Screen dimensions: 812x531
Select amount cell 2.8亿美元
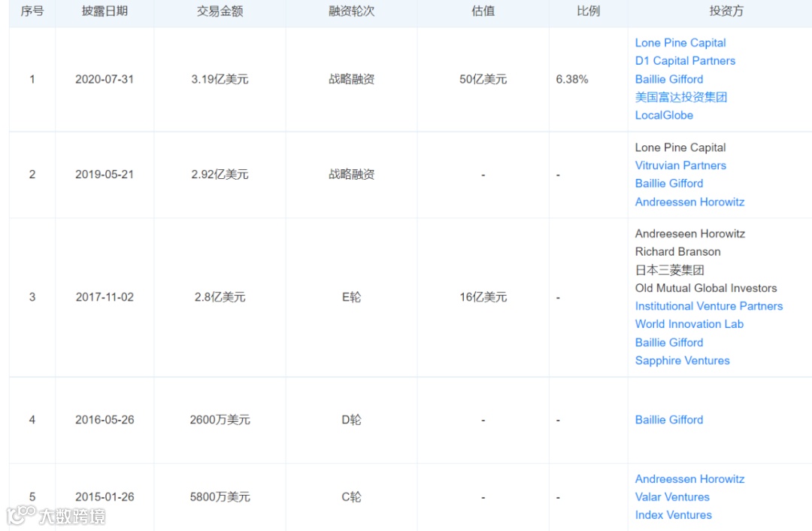tap(220, 297)
